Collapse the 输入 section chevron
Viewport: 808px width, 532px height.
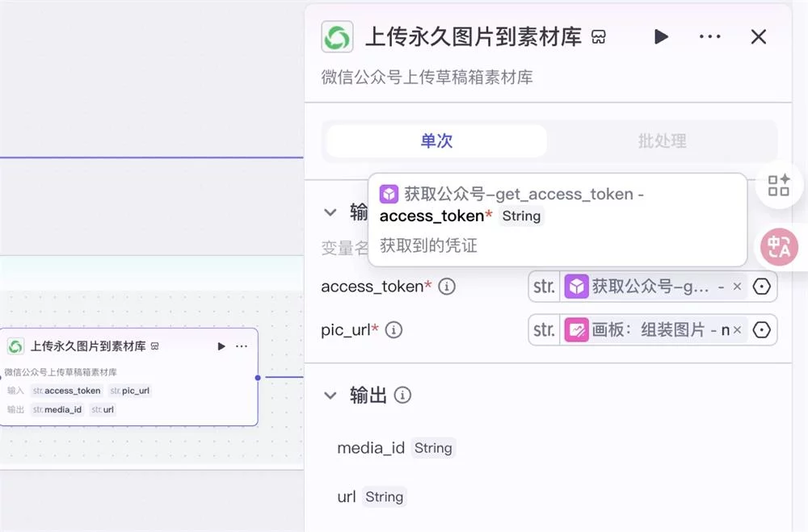(x=330, y=212)
